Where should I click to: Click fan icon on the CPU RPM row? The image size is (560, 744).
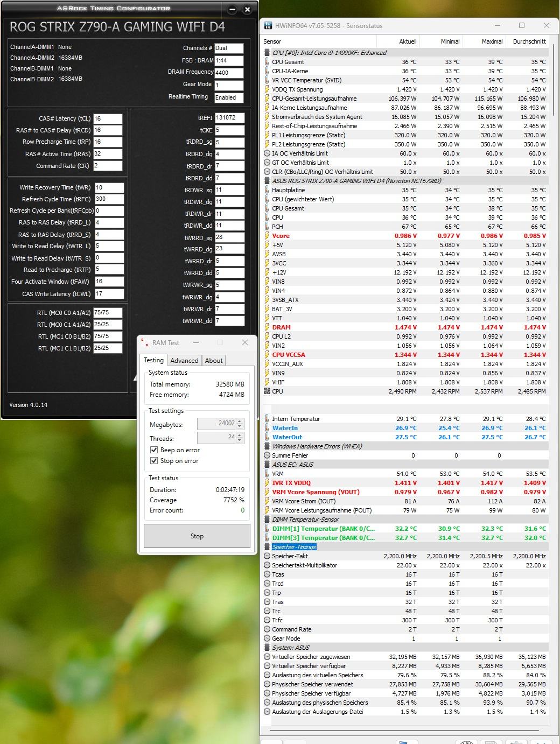tap(267, 391)
